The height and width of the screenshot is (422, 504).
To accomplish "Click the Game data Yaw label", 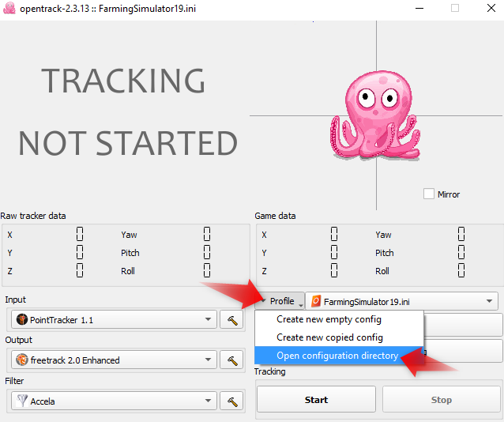I will click(383, 235).
